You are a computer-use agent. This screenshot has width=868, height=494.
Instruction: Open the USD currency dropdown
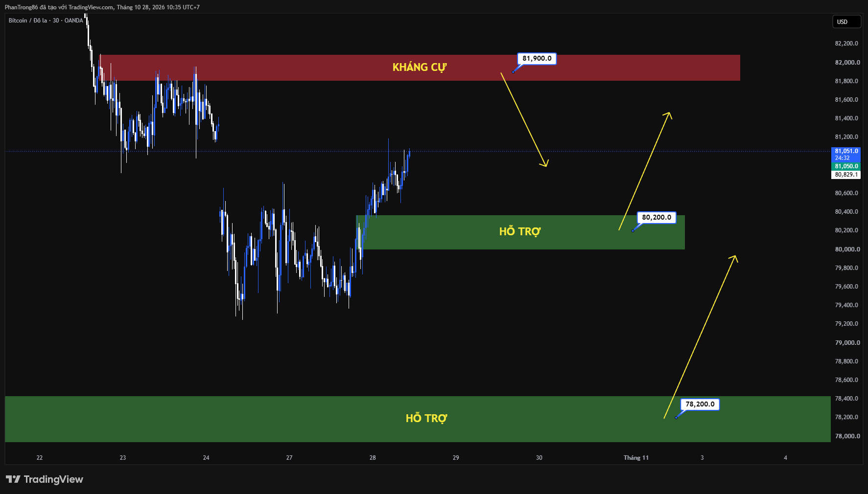pyautogui.click(x=846, y=22)
